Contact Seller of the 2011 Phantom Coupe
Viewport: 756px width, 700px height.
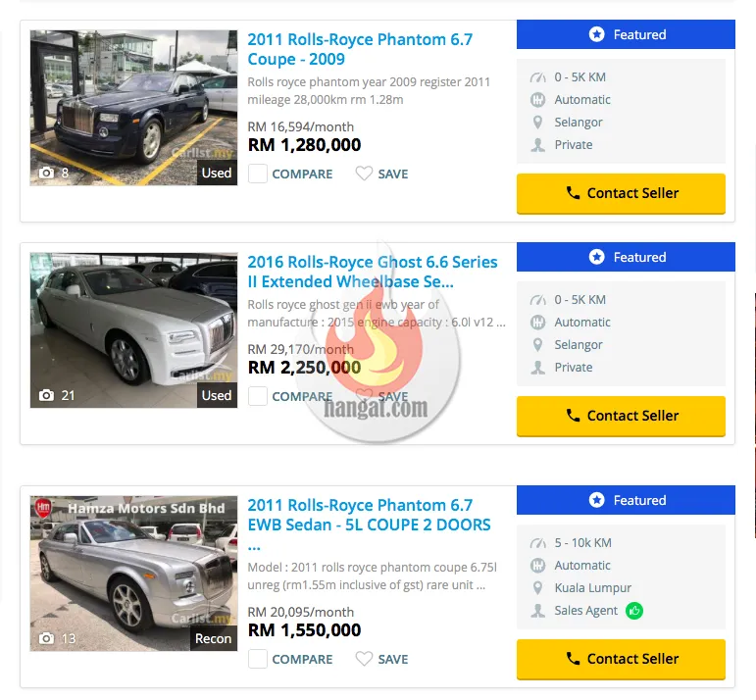621,193
